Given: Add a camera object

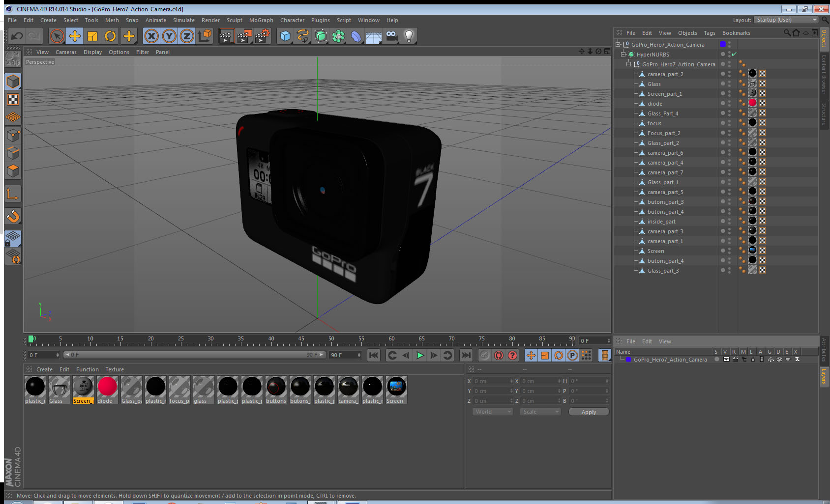Looking at the screenshot, I should tap(391, 36).
